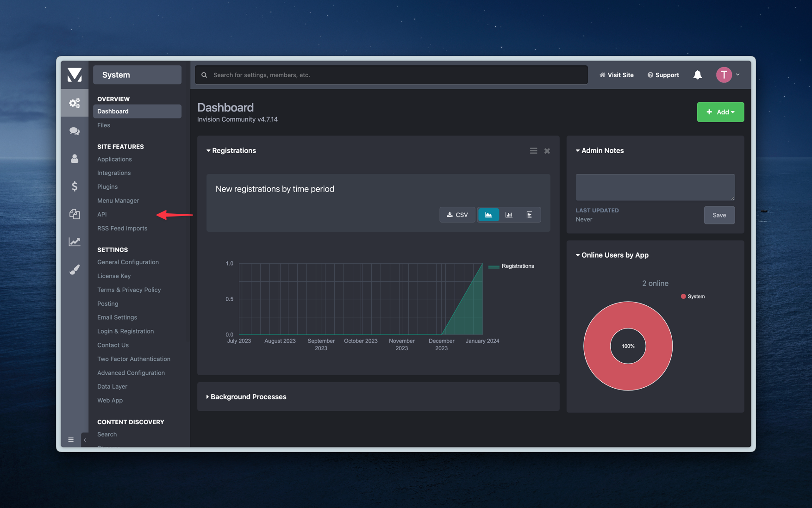The width and height of the screenshot is (812, 508).
Task: Open the Commerce dollar sign section
Action: pyautogui.click(x=74, y=186)
